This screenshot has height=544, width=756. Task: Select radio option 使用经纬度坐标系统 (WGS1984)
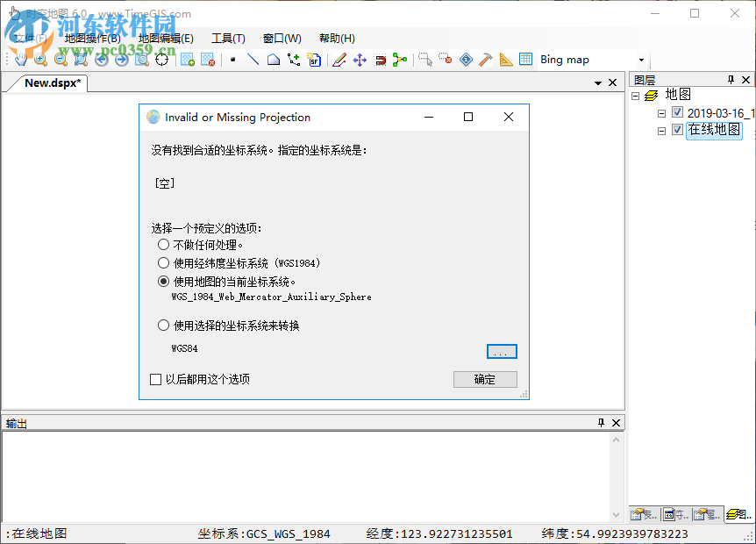pos(163,262)
